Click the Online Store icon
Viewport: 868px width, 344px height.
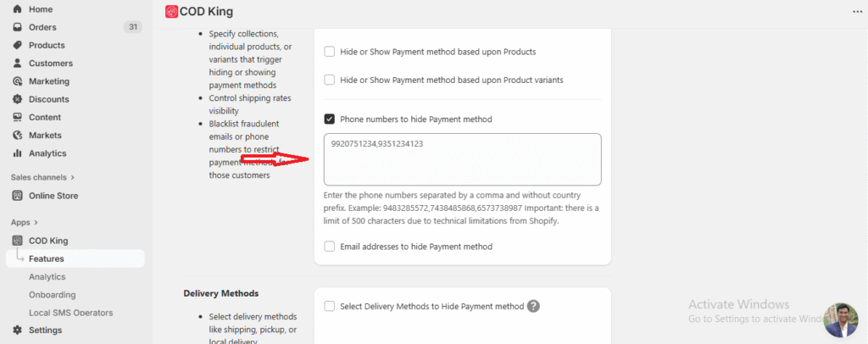(18, 196)
